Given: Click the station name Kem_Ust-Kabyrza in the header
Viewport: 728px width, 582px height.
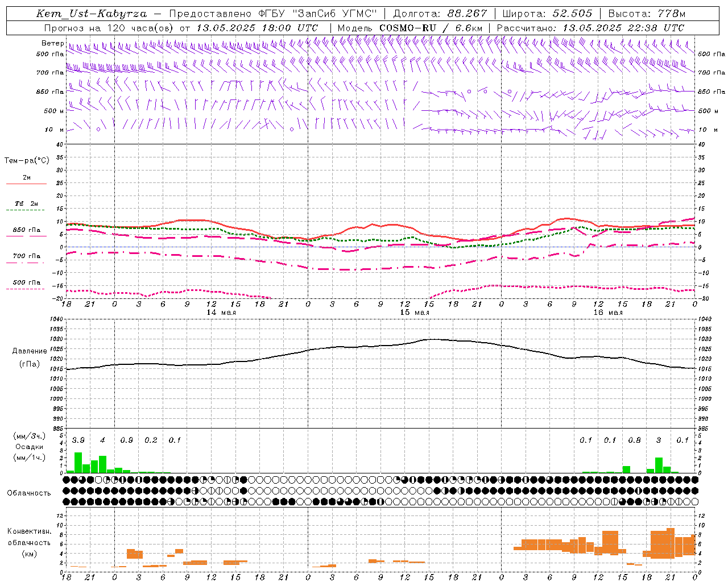Looking at the screenshot, I should tap(92, 14).
